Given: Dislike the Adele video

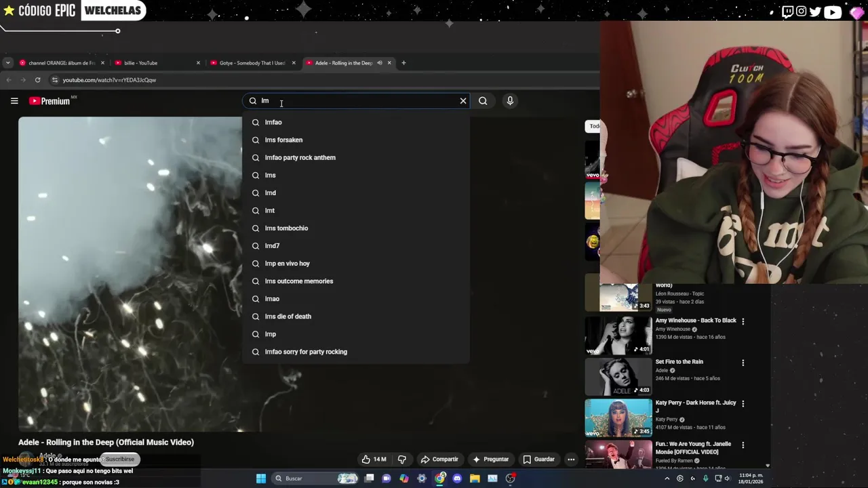Looking at the screenshot, I should (x=402, y=460).
